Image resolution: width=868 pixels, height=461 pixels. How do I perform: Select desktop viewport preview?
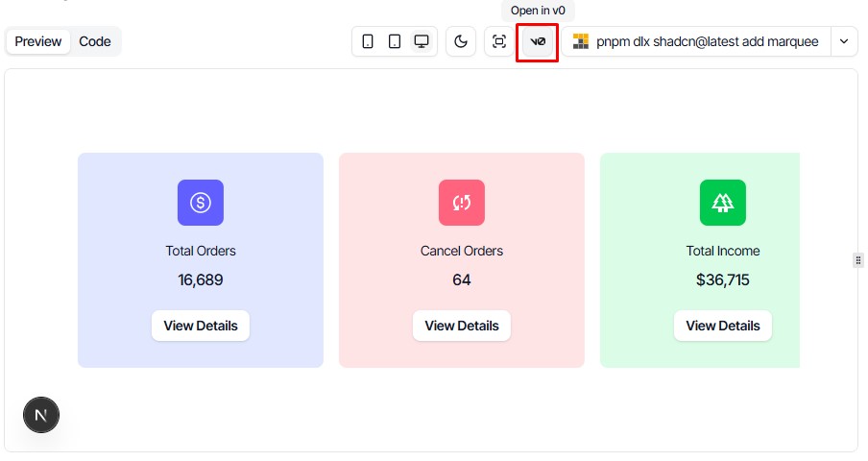point(422,41)
